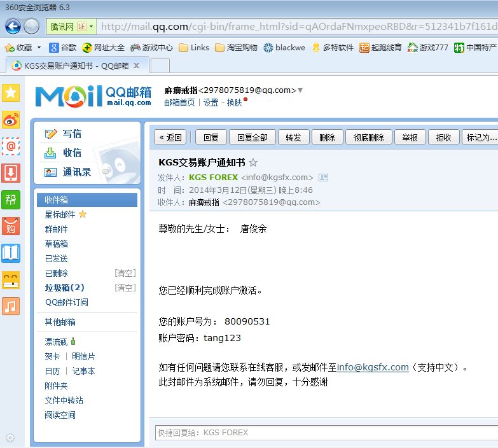The image size is (498, 448).
Task: Open the 游戏中心 game center bookmark
Action: tap(152, 48)
